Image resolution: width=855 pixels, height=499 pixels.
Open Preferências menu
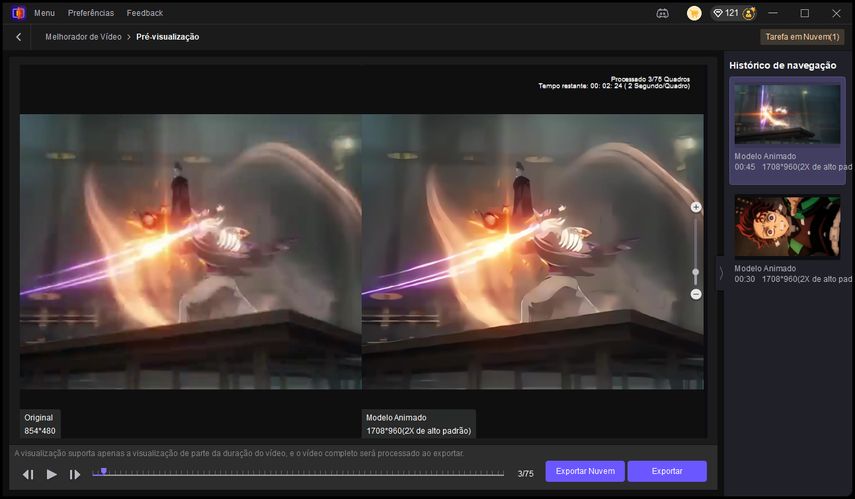91,13
